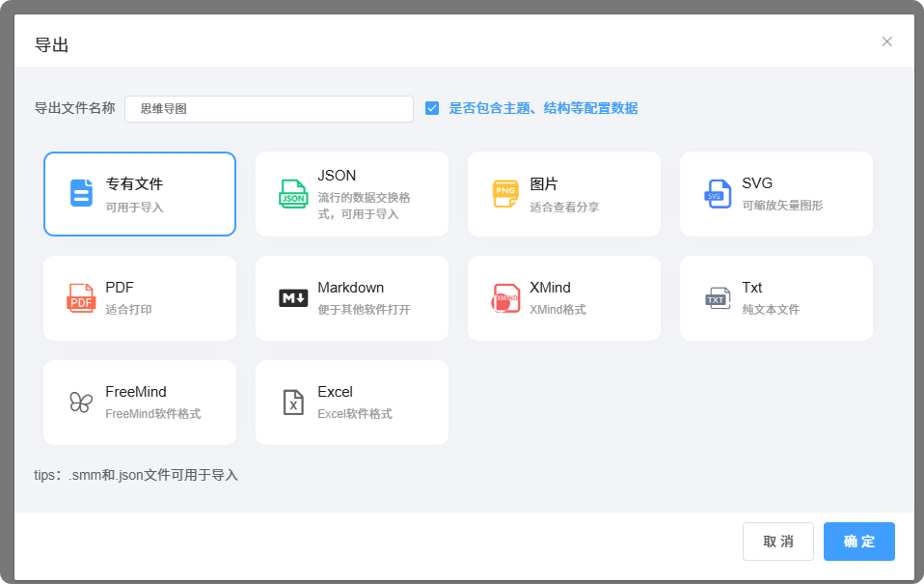This screenshot has width=924, height=584.
Task: Click the JSON format icon
Action: [290, 192]
